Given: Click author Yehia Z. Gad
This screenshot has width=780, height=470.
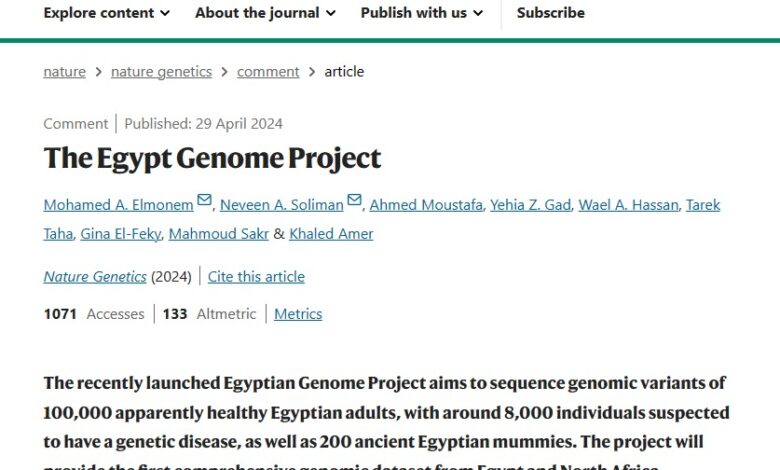Looking at the screenshot, I should 530,205.
